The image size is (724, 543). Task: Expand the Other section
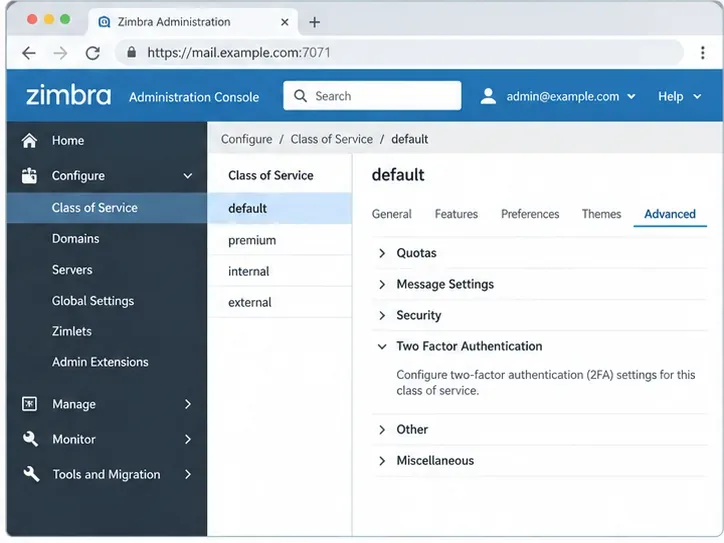click(539, 430)
